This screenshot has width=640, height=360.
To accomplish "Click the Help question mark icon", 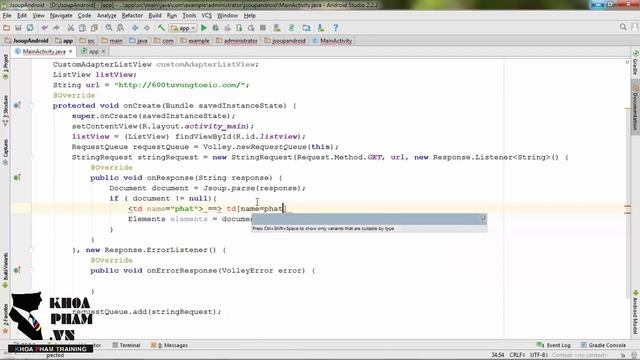I will [x=336, y=28].
